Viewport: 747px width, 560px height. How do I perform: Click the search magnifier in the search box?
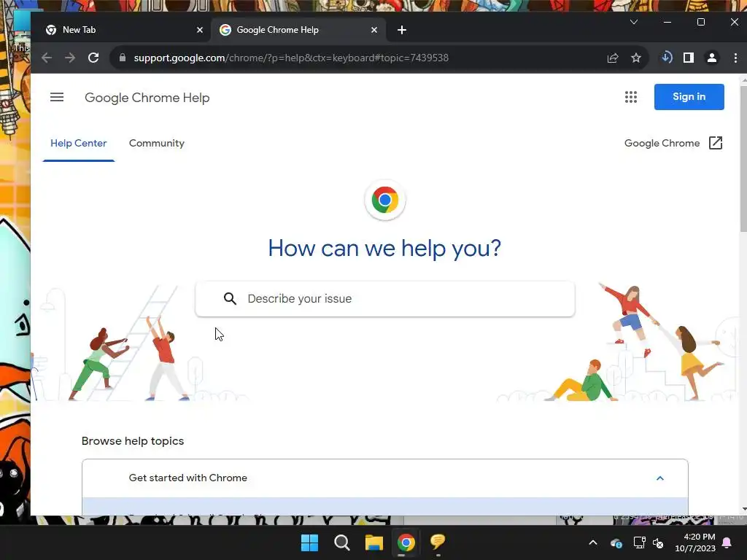click(x=230, y=298)
